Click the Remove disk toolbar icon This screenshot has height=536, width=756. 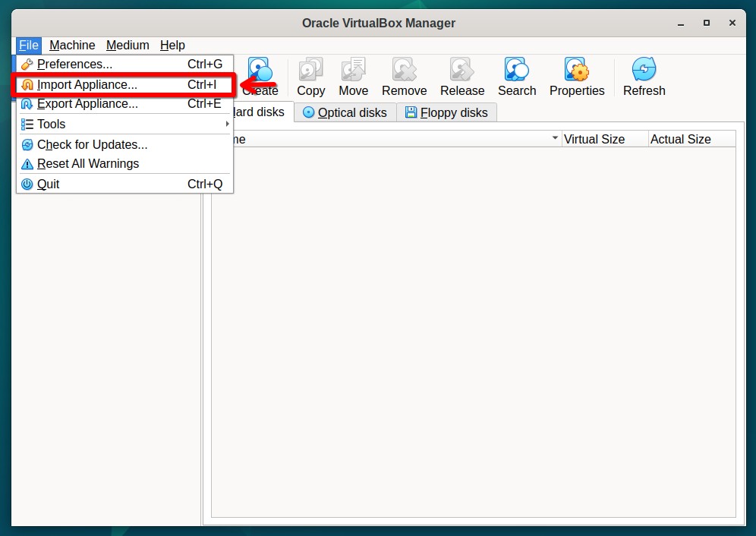[x=404, y=70]
